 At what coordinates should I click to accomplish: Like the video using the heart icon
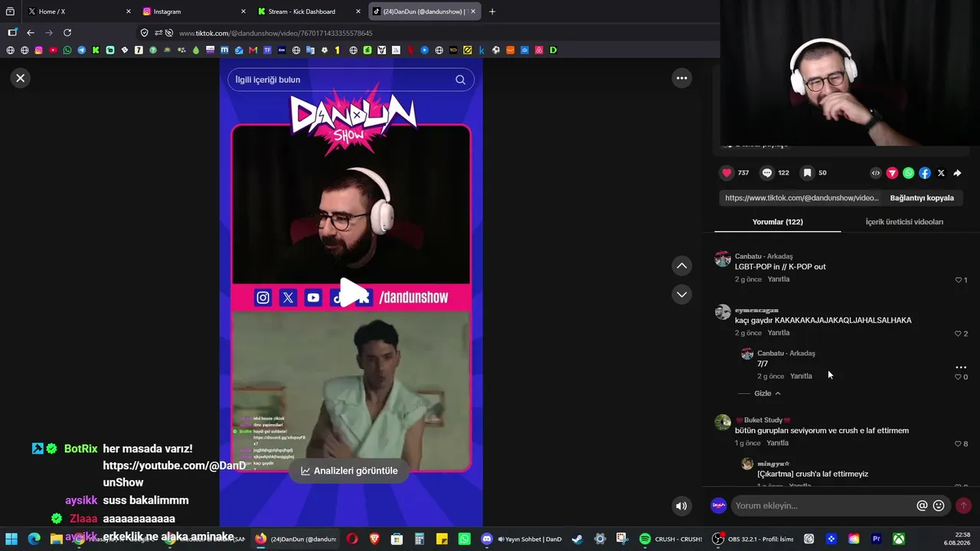[x=727, y=173]
